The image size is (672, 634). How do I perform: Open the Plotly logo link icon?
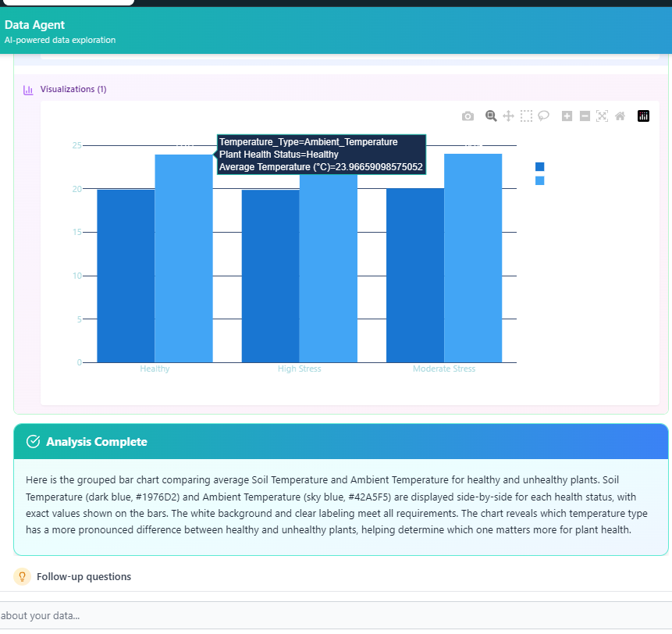(643, 116)
